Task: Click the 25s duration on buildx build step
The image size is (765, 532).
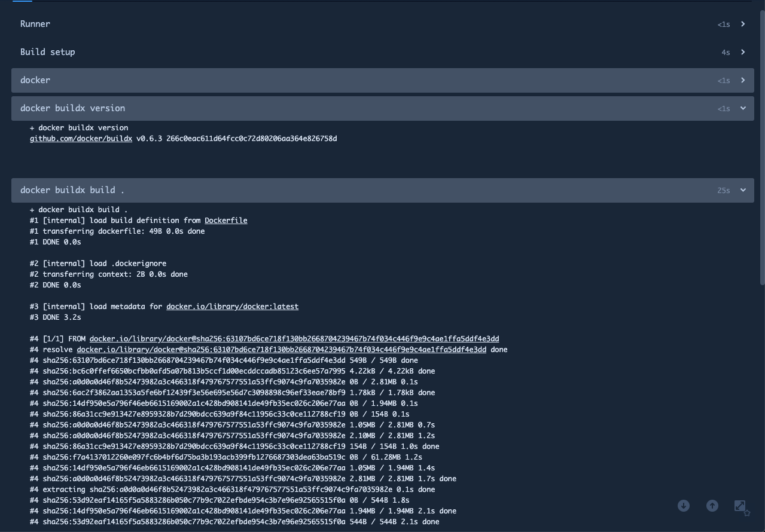Action: [724, 191]
